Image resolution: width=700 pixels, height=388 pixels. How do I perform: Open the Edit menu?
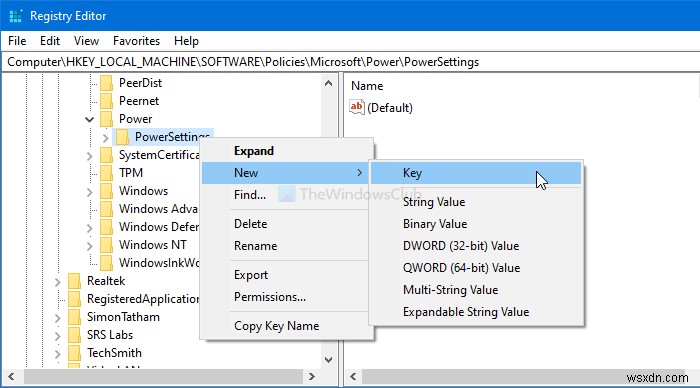click(x=50, y=41)
